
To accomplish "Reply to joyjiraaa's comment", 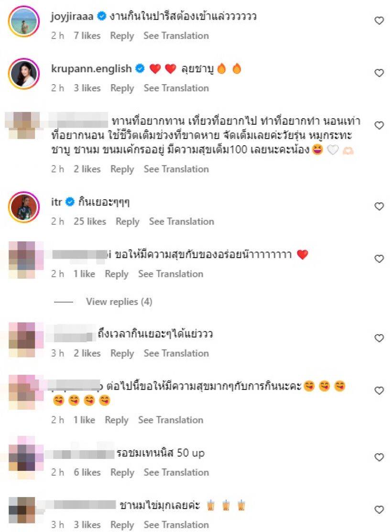I will tap(122, 36).
